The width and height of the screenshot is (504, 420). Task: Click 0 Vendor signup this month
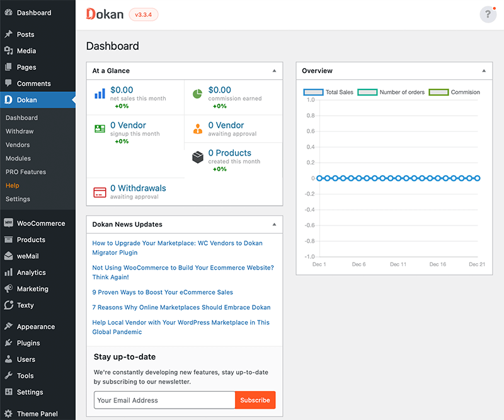coord(128,125)
